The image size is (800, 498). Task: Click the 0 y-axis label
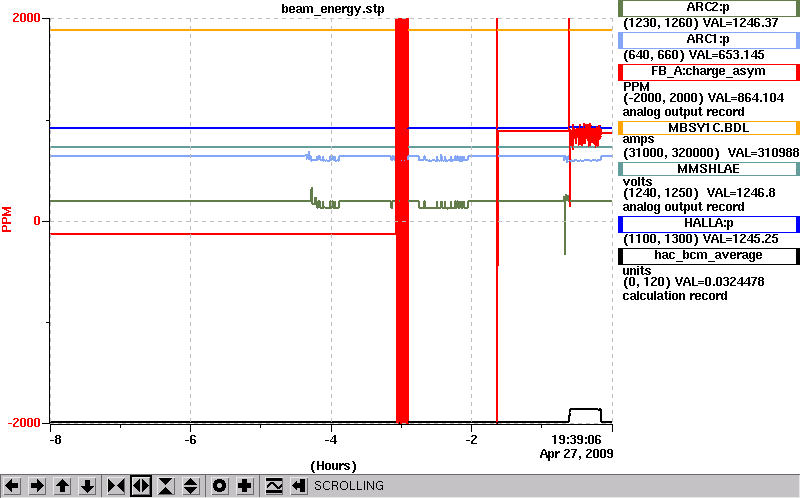tap(37, 221)
